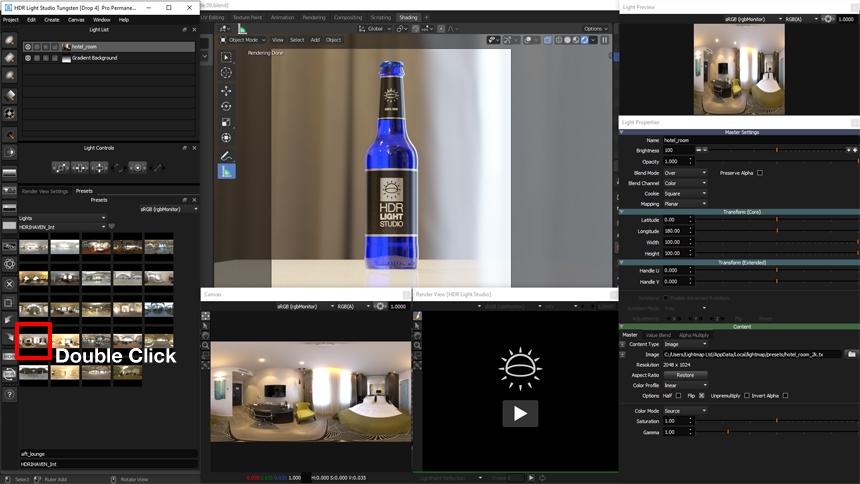Adjust the Gamma slider
The image size is (860, 484).
777,432
